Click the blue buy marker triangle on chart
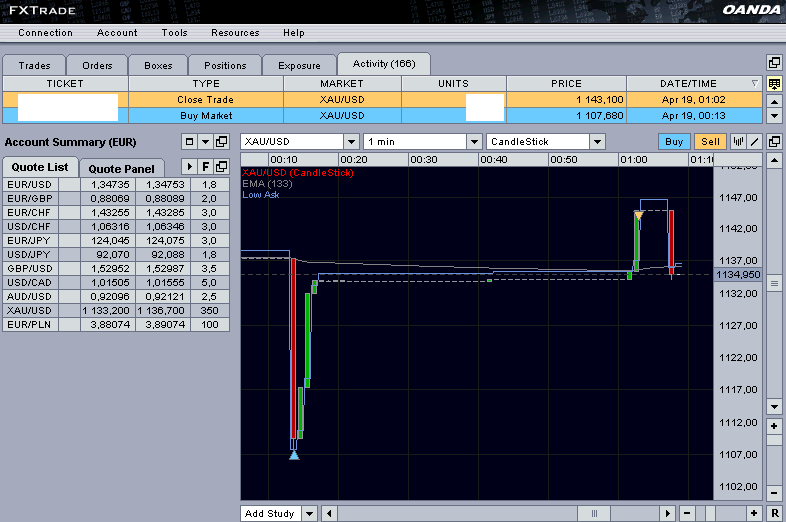 click(294, 455)
